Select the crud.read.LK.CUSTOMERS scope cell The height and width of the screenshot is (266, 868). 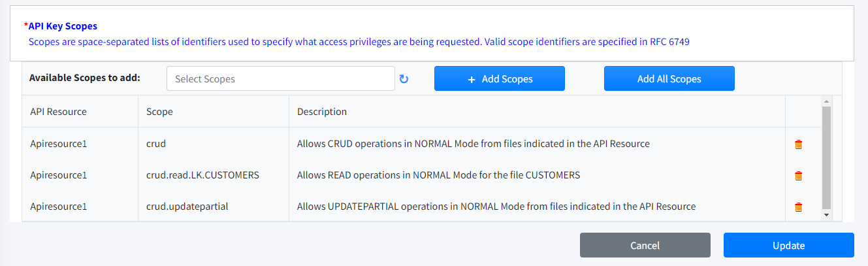202,175
